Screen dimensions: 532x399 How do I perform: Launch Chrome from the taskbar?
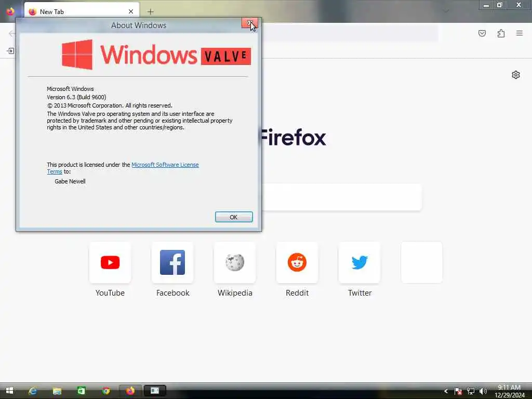click(x=106, y=391)
